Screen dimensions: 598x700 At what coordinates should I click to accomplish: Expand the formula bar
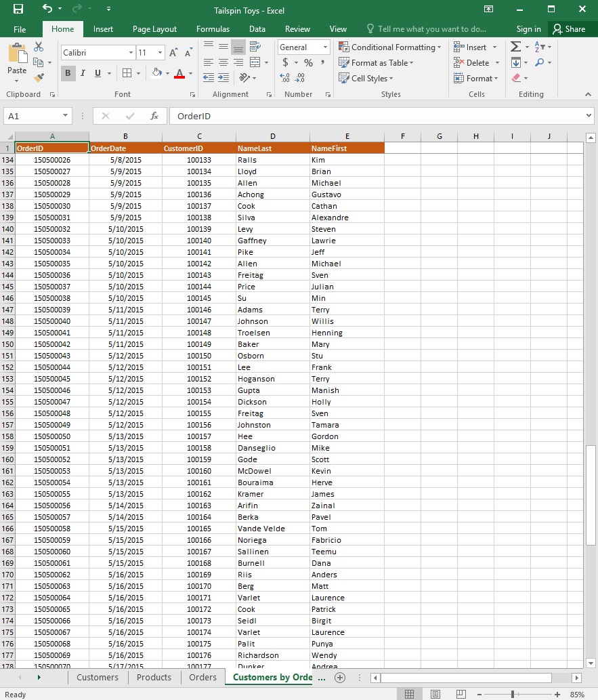coord(589,116)
